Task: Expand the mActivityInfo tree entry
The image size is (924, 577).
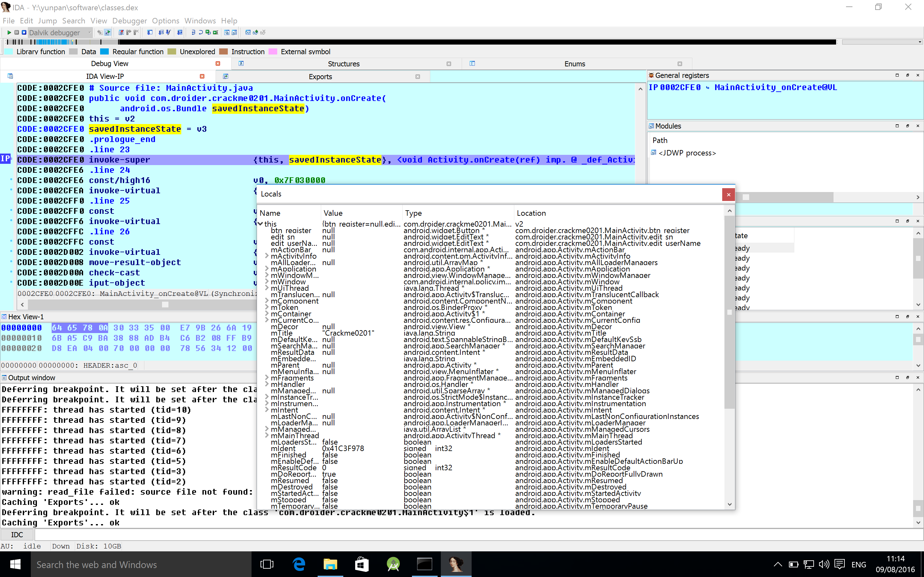Action: pos(267,256)
